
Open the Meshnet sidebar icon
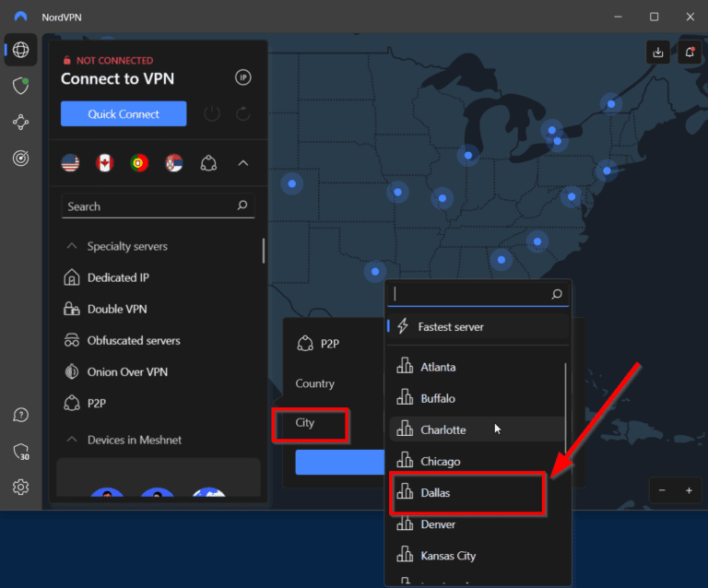click(x=21, y=123)
